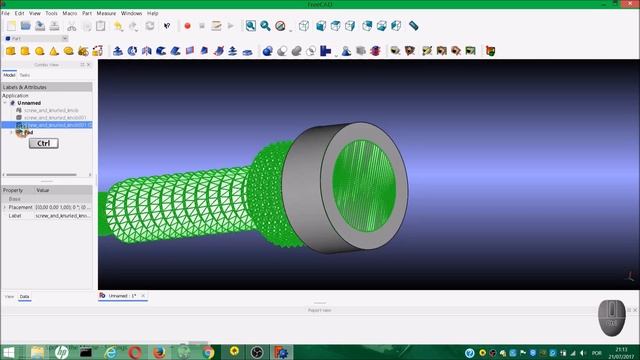Set rear view

point(367,26)
